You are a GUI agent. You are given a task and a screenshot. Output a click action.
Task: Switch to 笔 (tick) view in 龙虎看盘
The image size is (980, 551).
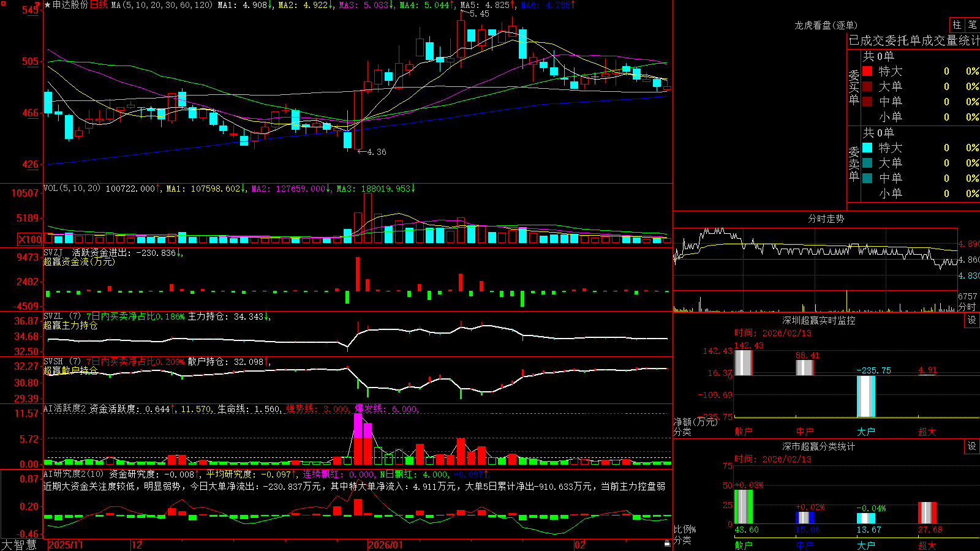973,24
